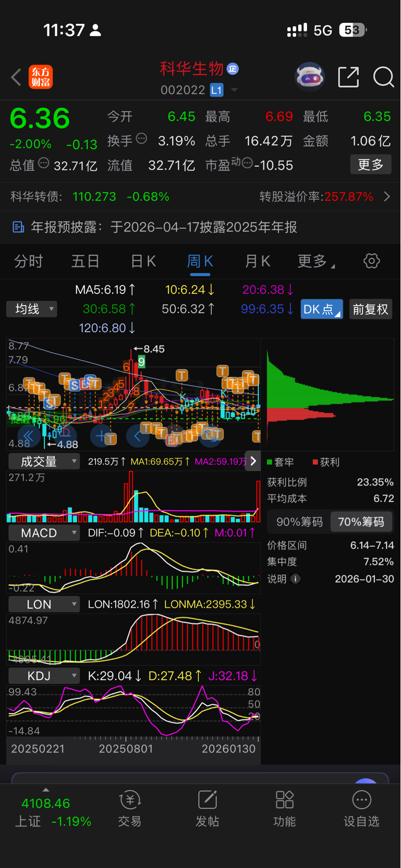
Task: Select the 周K chart tab
Action: tap(200, 261)
